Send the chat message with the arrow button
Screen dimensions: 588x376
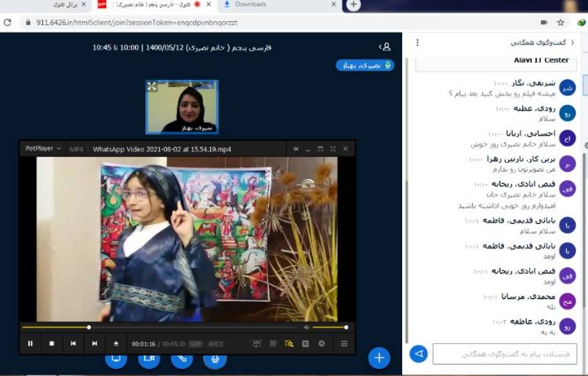tap(419, 354)
